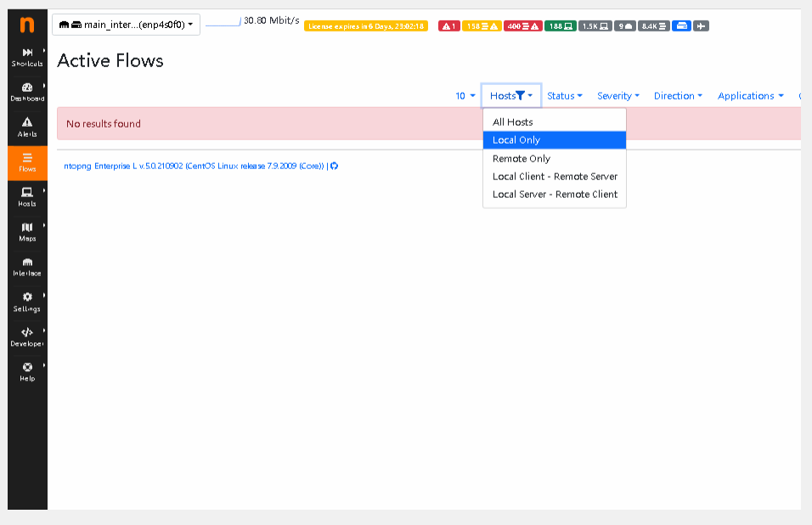Go to Alerts in the sidebar
This screenshot has width=812, height=525.
point(27,127)
